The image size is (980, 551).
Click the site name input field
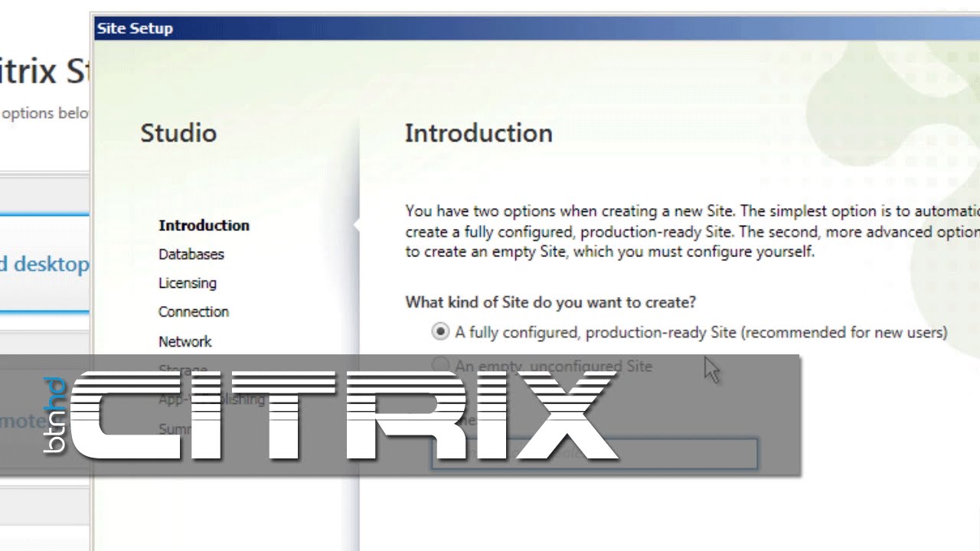pyautogui.click(x=594, y=453)
